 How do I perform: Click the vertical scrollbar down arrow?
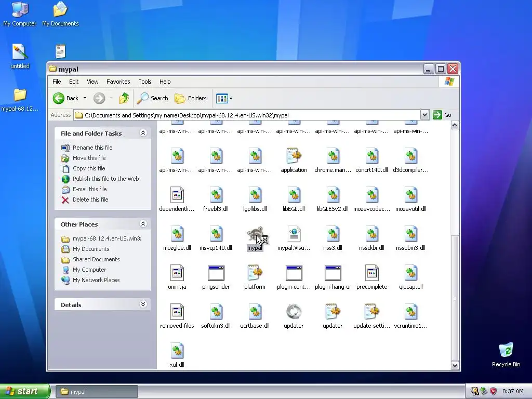455,365
